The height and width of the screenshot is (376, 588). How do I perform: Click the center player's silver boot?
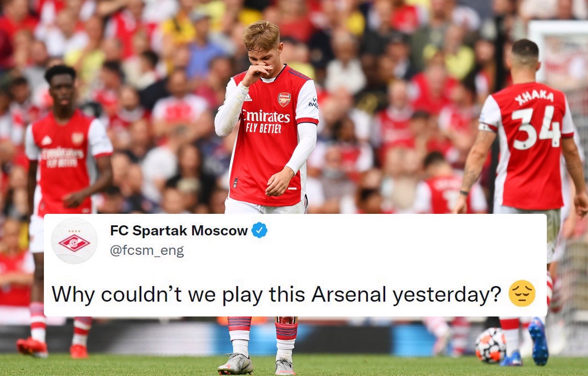235,364
